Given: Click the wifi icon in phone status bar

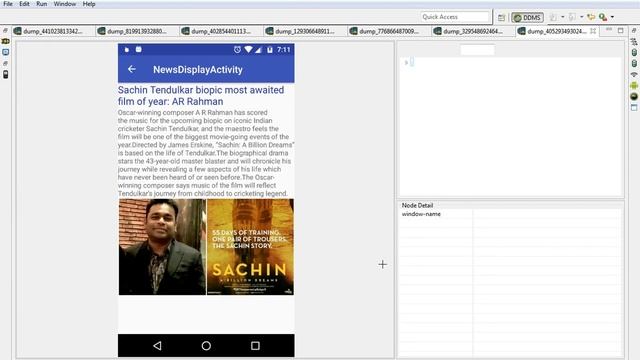Looking at the screenshot, I should [x=248, y=49].
